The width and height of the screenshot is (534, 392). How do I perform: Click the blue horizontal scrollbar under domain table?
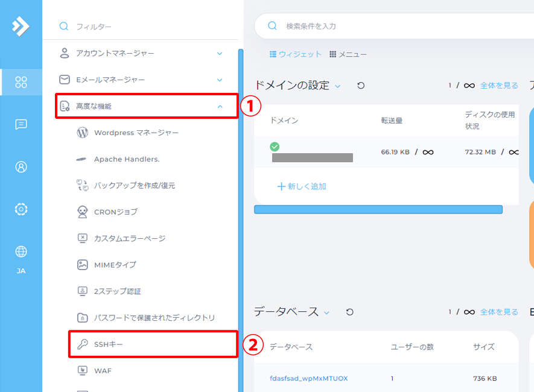coord(378,209)
